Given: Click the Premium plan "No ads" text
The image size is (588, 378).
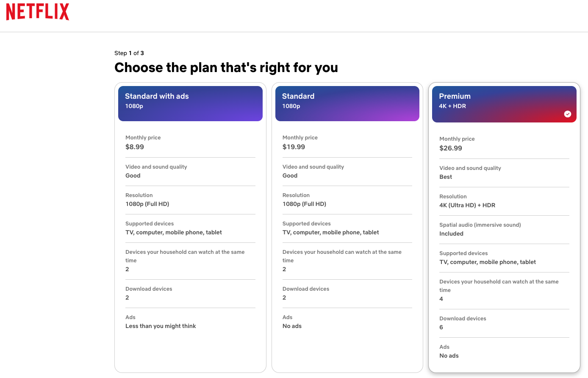Looking at the screenshot, I should tap(449, 356).
